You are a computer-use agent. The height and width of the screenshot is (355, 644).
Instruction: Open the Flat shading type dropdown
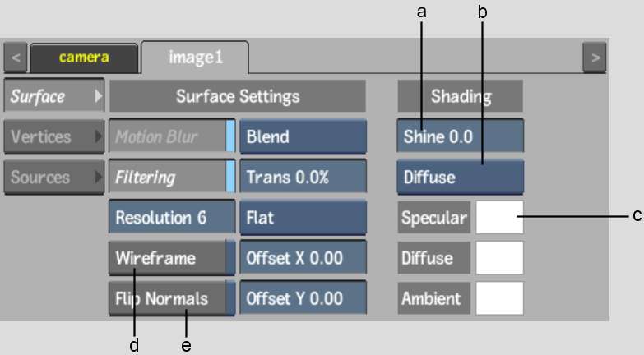(303, 218)
